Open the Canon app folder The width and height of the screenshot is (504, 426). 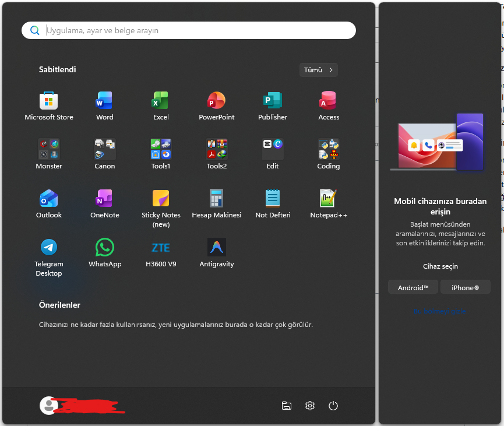tap(105, 154)
